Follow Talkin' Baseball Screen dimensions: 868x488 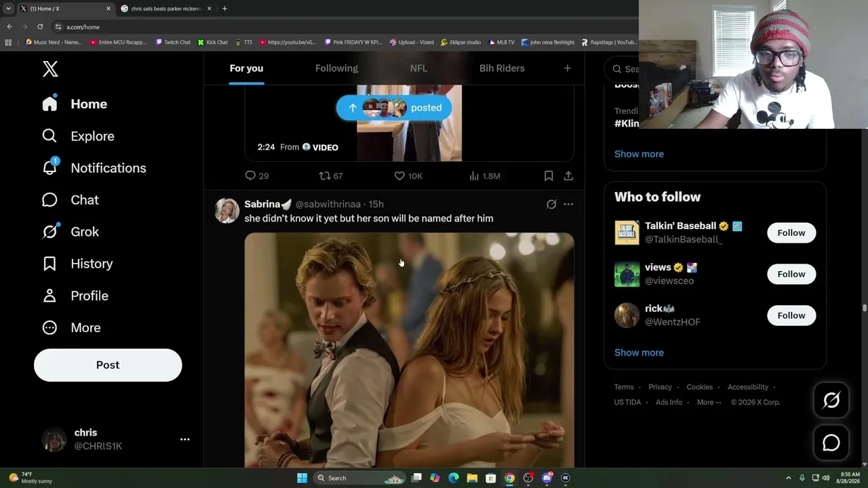coord(791,232)
